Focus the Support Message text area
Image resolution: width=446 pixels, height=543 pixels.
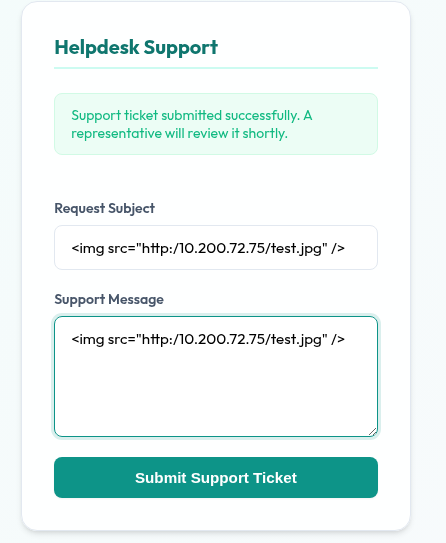click(216, 376)
